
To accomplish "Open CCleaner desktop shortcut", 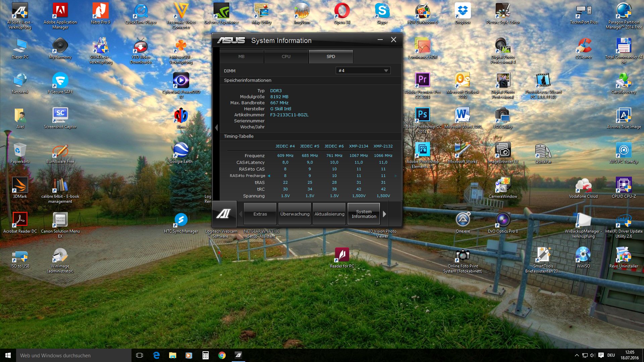I will (x=584, y=46).
